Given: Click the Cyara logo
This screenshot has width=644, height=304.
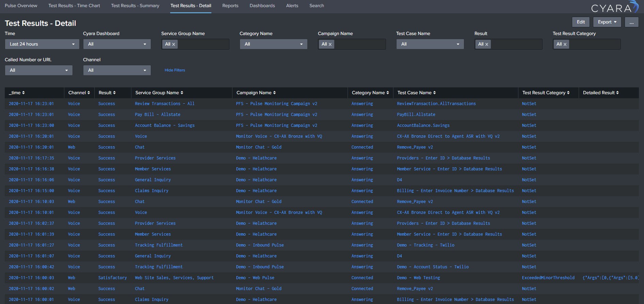Looking at the screenshot, I should point(615,7).
